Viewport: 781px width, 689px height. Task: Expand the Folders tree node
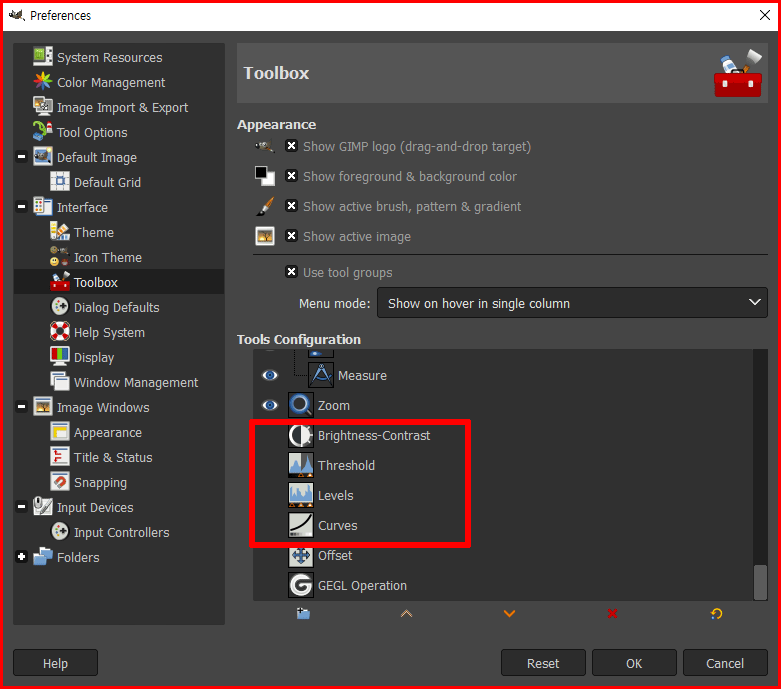pyautogui.click(x=21, y=556)
